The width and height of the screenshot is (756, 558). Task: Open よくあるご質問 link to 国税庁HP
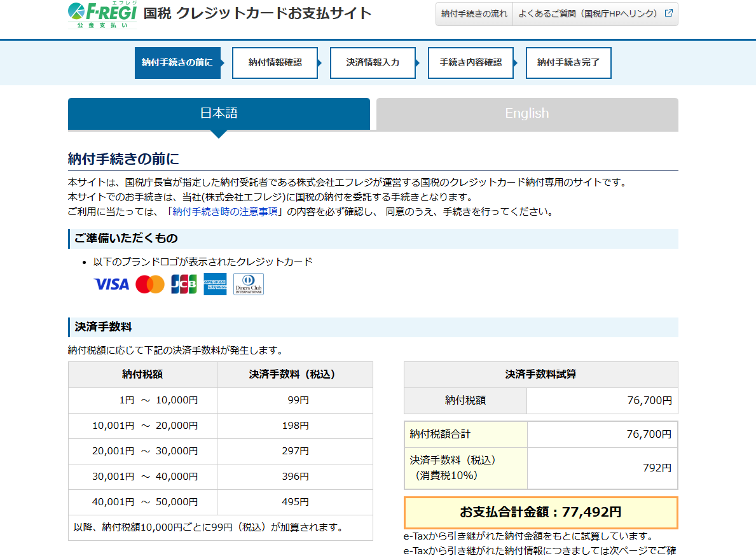[x=588, y=13]
